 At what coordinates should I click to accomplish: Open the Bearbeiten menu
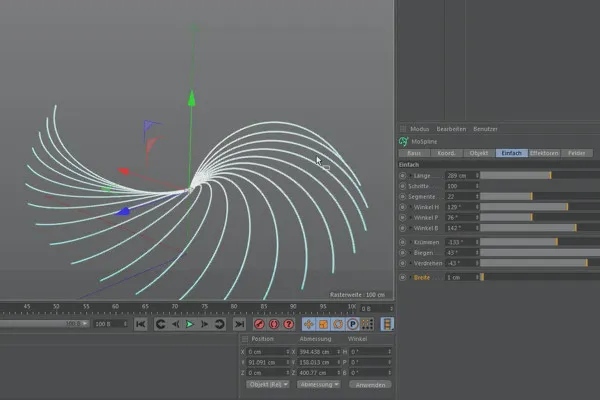(x=451, y=129)
